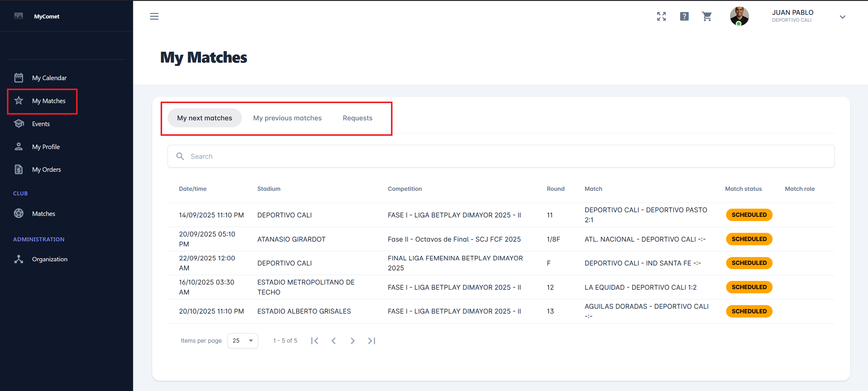Switch to My previous matches tab
This screenshot has width=868, height=391.
click(287, 118)
